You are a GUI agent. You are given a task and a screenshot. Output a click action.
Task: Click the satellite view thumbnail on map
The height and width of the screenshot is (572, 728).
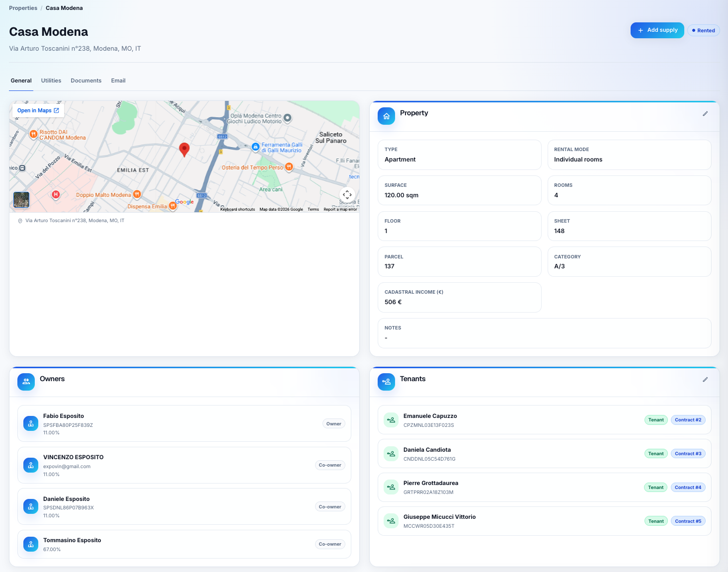point(21,200)
